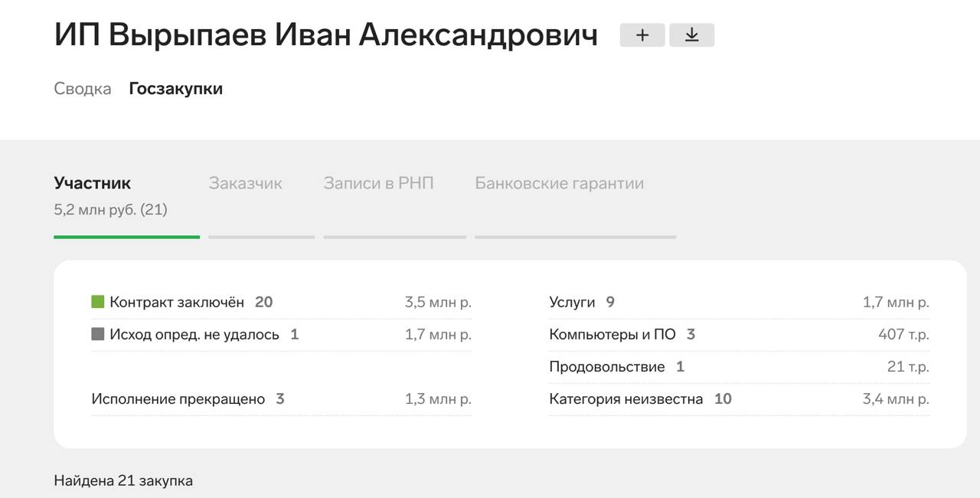Click the download arrow icon in header
The width and height of the screenshot is (980, 498).
[691, 35]
